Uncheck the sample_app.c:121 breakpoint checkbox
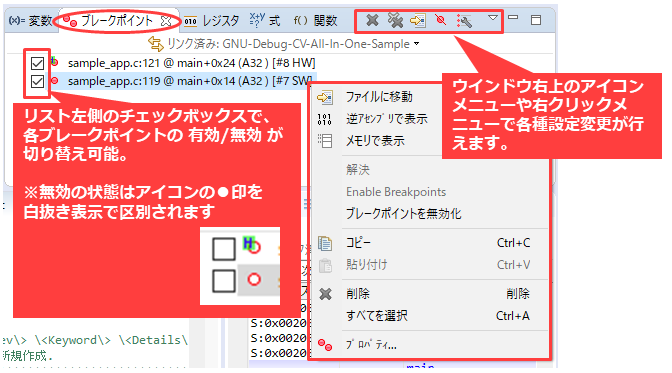 (x=37, y=63)
